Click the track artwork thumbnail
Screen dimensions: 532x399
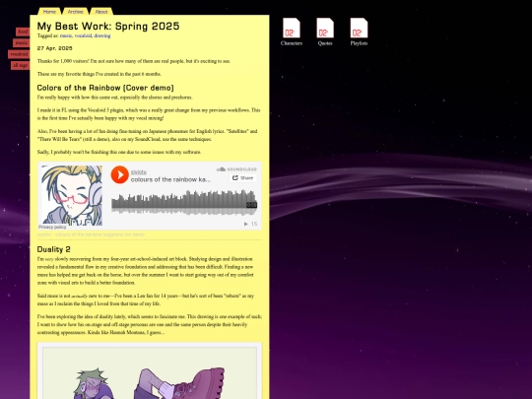[72, 195]
